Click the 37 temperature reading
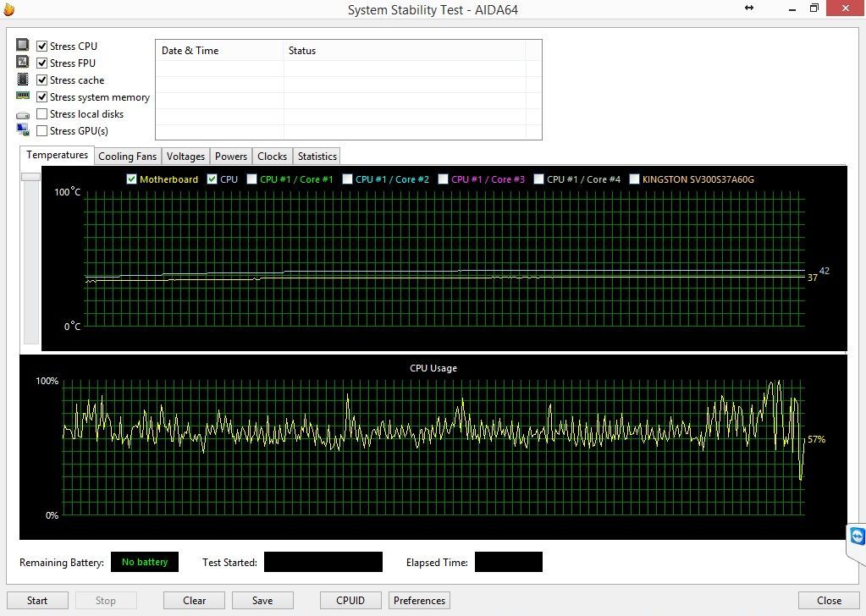The image size is (866, 616). (813, 278)
